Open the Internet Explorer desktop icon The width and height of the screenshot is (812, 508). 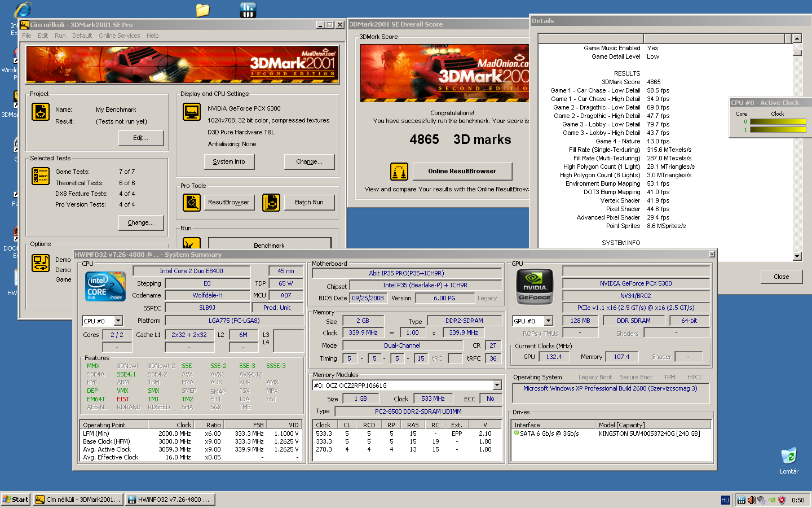(x=23, y=10)
